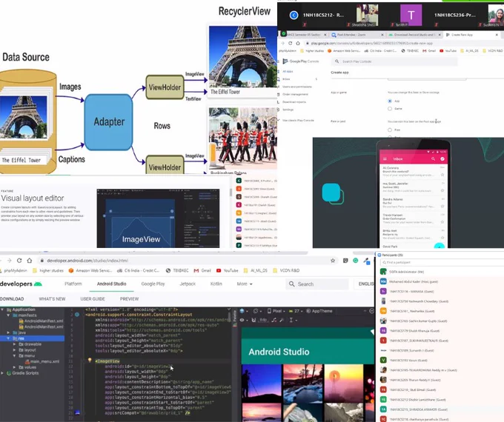Switch to the Google Play nav tab

coord(153,284)
